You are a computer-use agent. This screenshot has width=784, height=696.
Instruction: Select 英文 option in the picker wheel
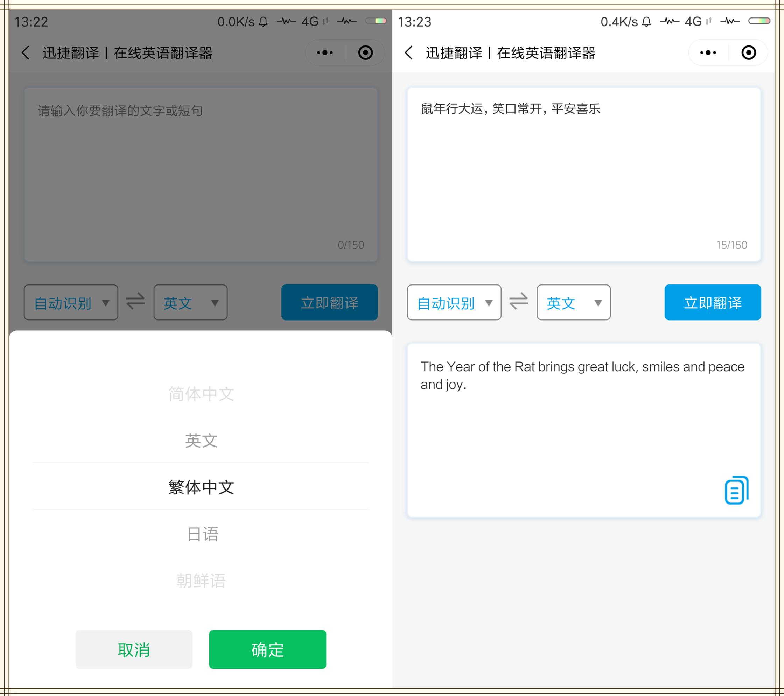pyautogui.click(x=201, y=441)
